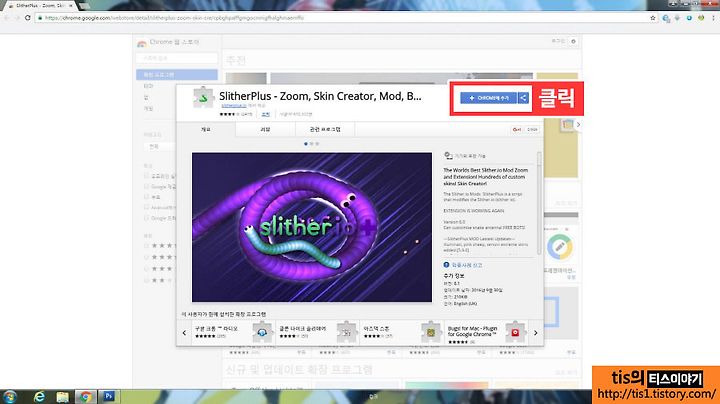Click the SlitherPlus puzzle-piece extension icon
The image size is (720, 404).
tap(203, 97)
